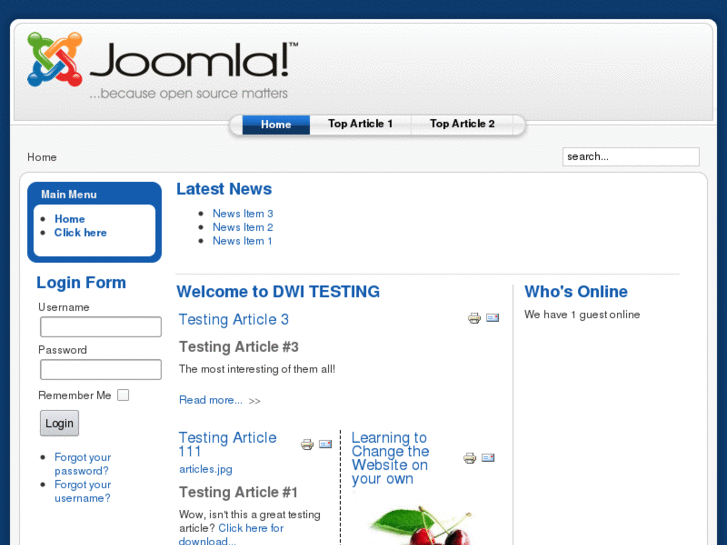The image size is (727, 545).
Task: Open the Home tab in top menu
Action: click(x=276, y=124)
